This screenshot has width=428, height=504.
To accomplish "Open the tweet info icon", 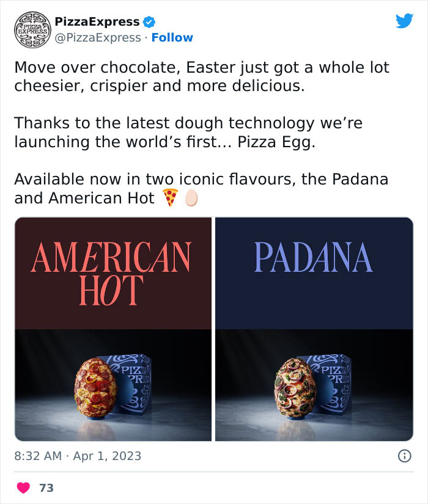I will (x=404, y=456).
